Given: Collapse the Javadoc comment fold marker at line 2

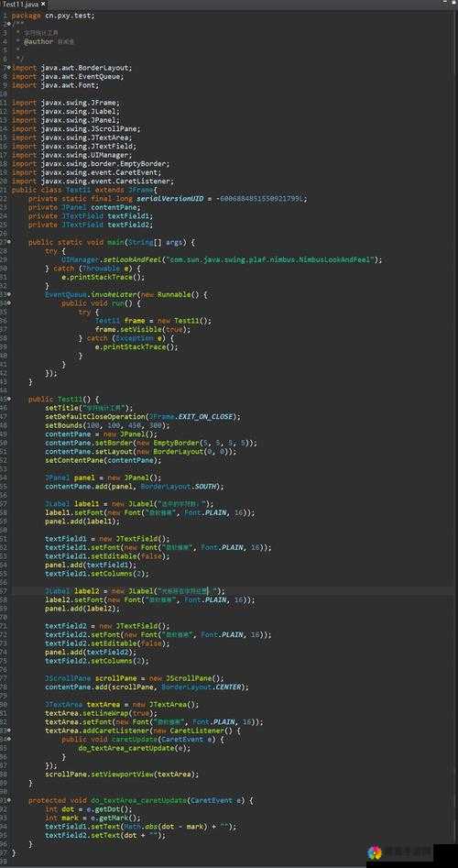Looking at the screenshot, I should coord(9,24).
